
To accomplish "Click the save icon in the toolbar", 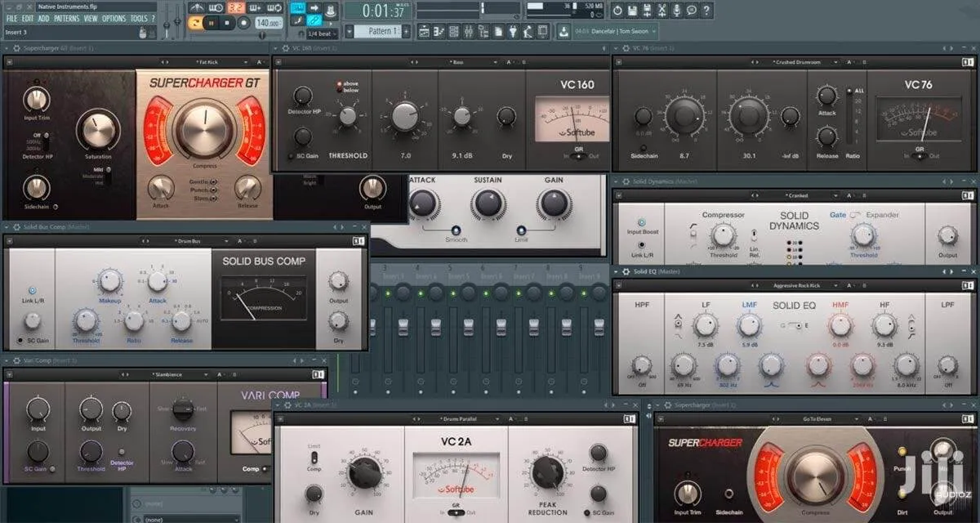I will click(632, 11).
